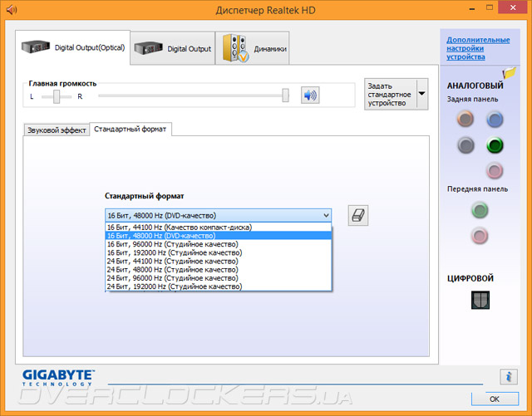Choose 24 Бит, 48000 Hz option
The height and width of the screenshot is (416, 532).
coord(218,270)
